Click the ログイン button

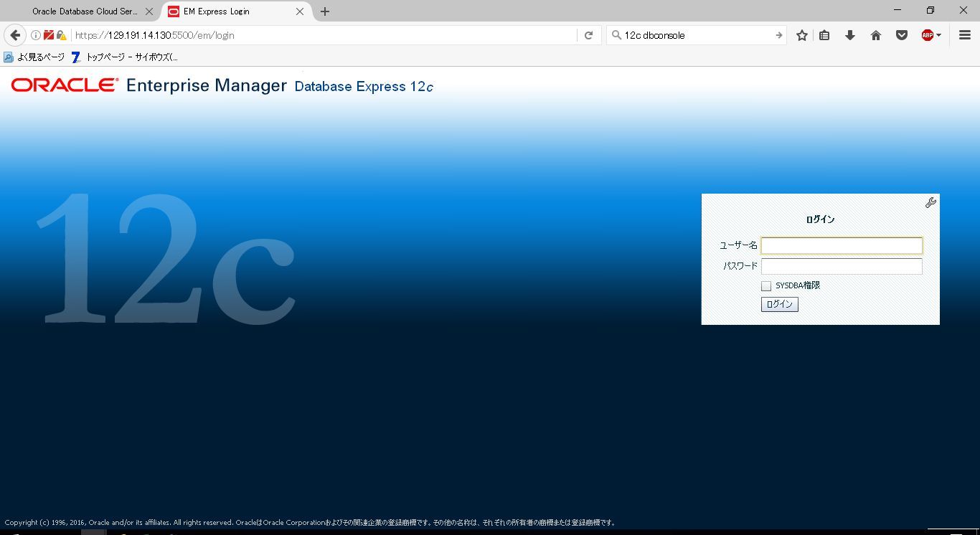[779, 304]
